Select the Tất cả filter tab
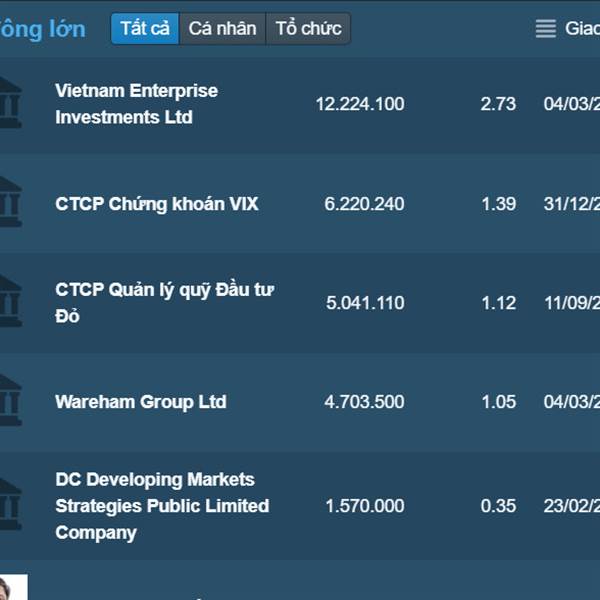 click(145, 29)
